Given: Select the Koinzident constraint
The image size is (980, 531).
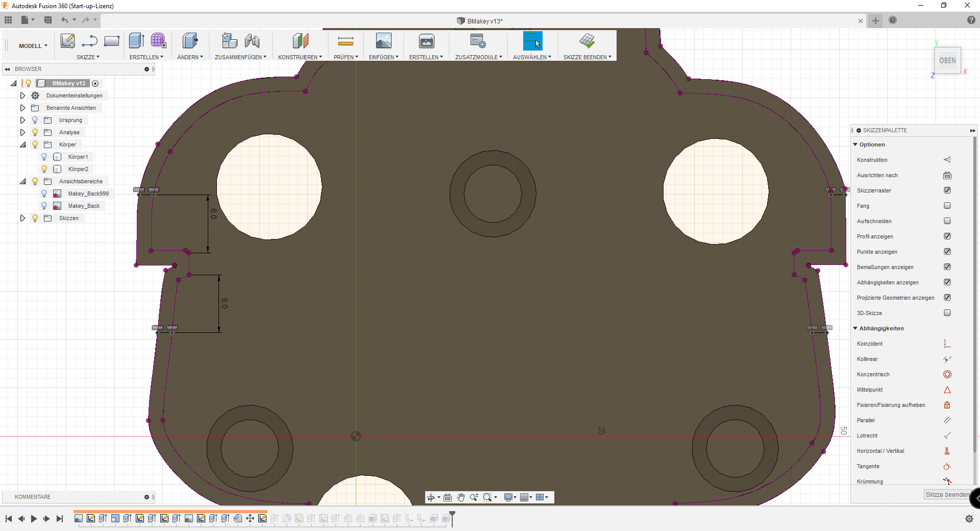Looking at the screenshot, I should point(947,344).
